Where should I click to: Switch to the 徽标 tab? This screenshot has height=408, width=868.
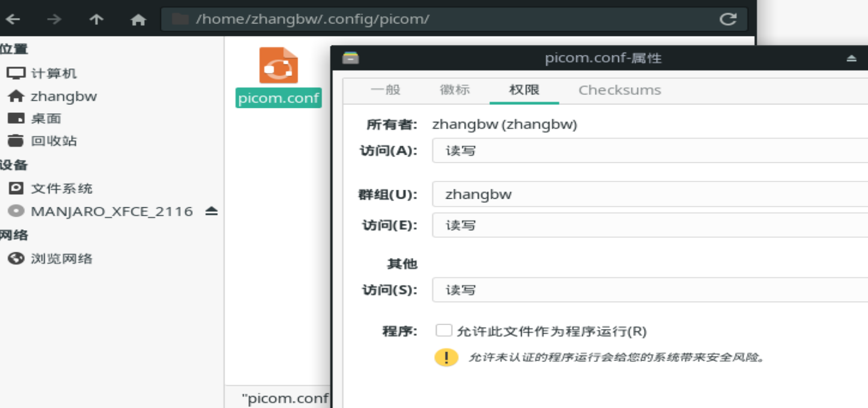454,90
